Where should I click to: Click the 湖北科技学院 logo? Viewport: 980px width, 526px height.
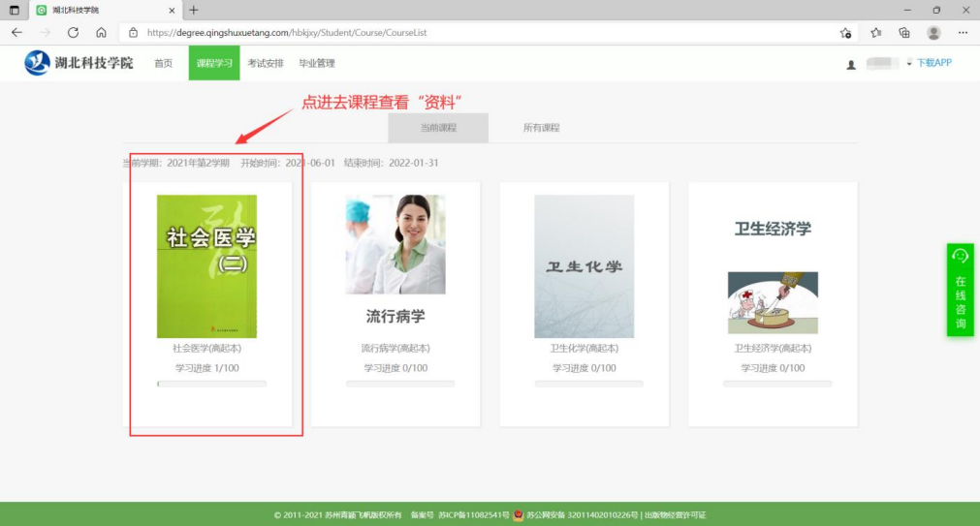79,63
